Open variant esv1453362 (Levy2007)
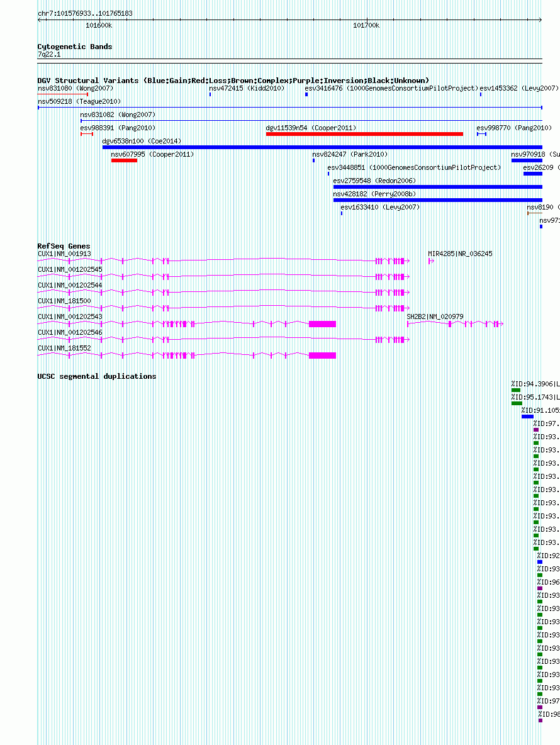The width and height of the screenshot is (560, 745). pos(518,88)
